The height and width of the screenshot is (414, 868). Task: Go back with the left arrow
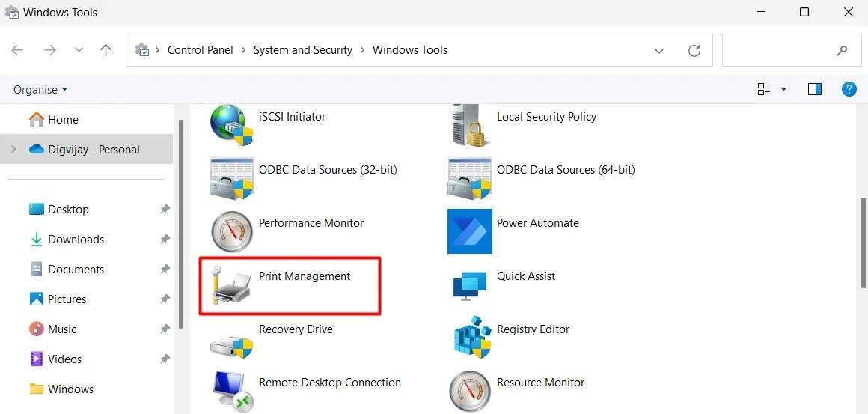tap(17, 50)
